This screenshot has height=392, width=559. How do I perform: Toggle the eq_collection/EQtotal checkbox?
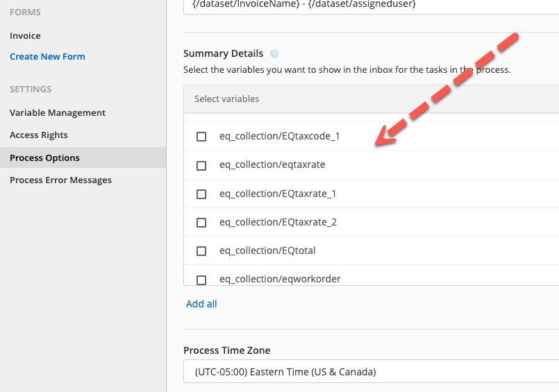click(x=201, y=251)
